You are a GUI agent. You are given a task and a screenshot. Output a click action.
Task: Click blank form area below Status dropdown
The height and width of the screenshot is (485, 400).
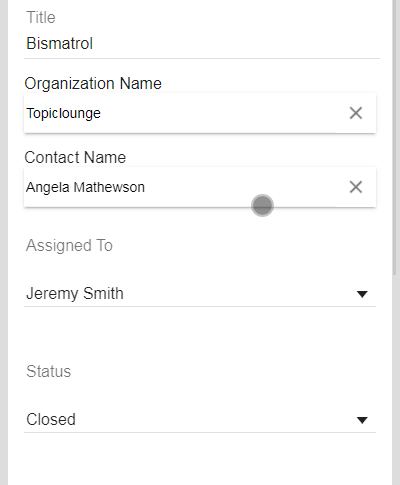pos(200,460)
